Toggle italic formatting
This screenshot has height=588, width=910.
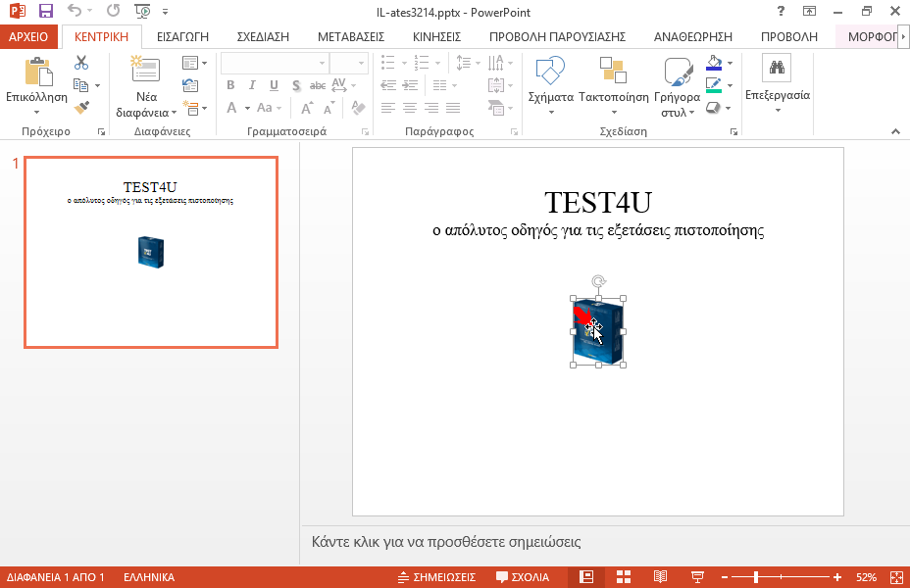[252, 85]
